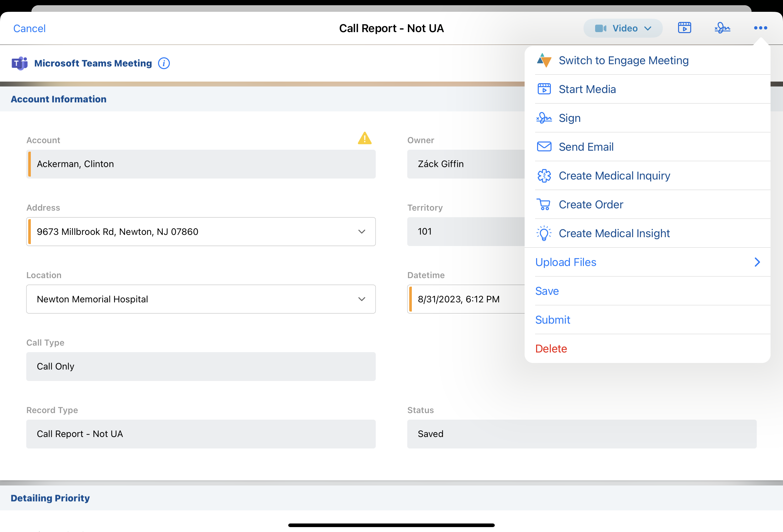Click the Engage triangle icon in menu

[x=544, y=61]
